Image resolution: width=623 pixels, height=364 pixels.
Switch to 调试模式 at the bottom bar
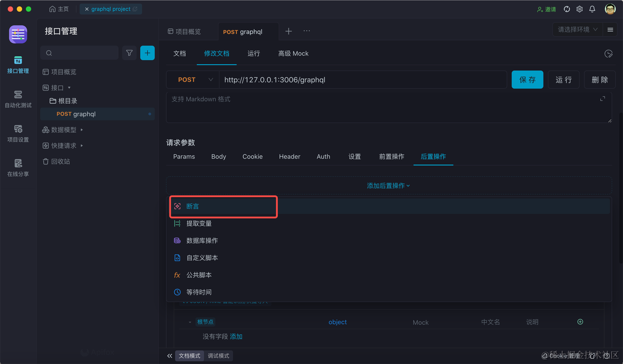[218, 355]
